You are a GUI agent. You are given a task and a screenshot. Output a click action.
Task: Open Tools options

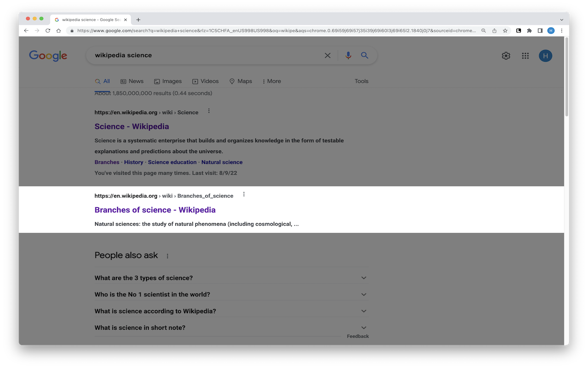point(361,81)
